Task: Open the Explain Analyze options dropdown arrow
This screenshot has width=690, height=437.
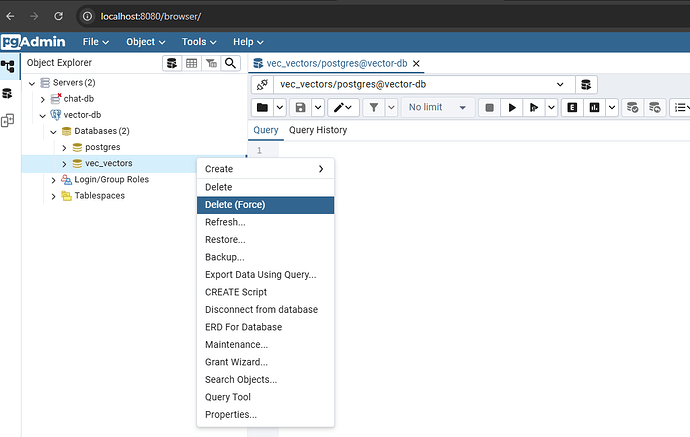Action: [612, 107]
